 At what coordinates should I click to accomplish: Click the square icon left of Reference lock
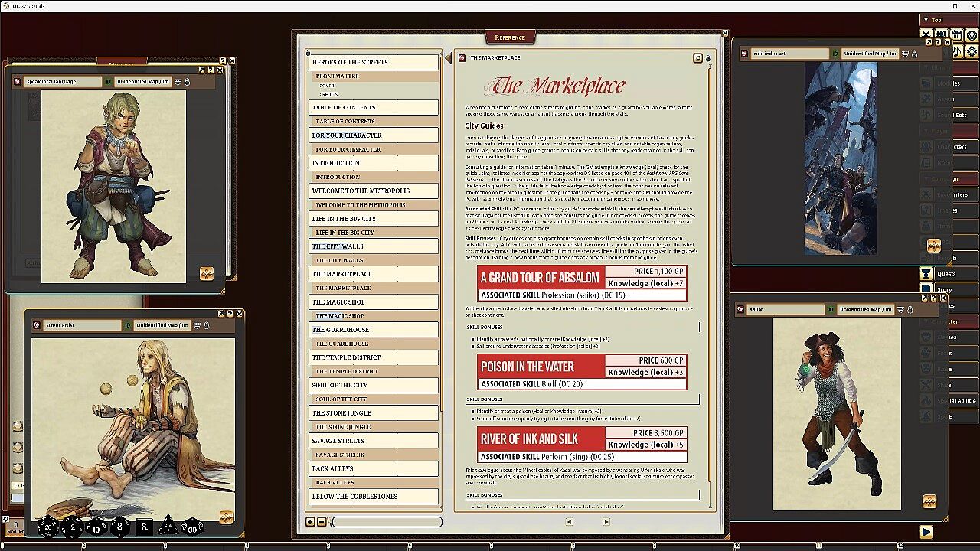[697, 58]
